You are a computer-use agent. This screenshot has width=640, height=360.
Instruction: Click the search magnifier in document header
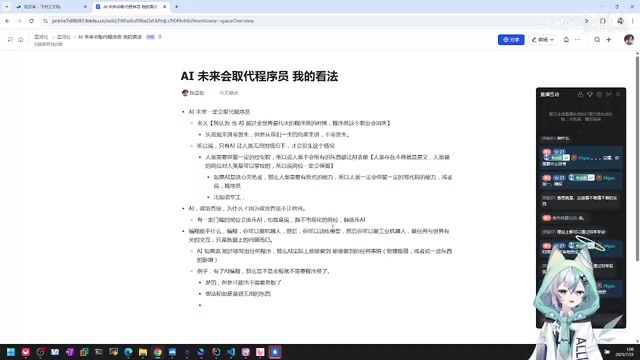pos(597,40)
